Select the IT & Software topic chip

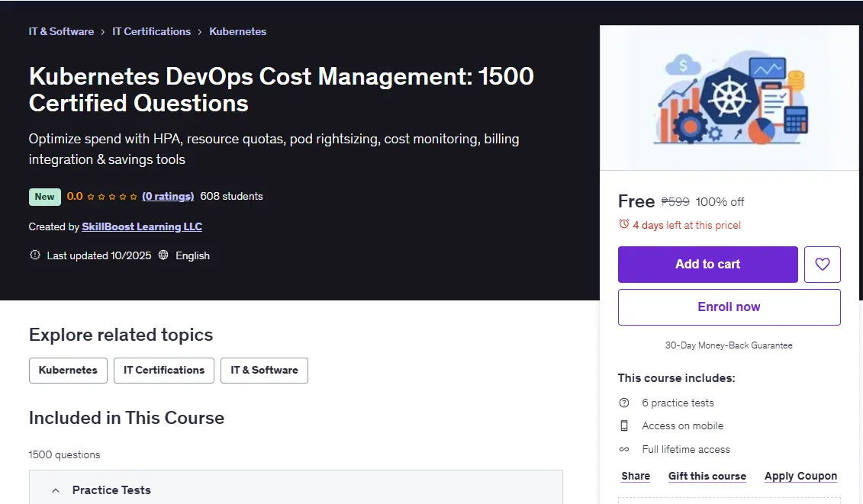[264, 371]
